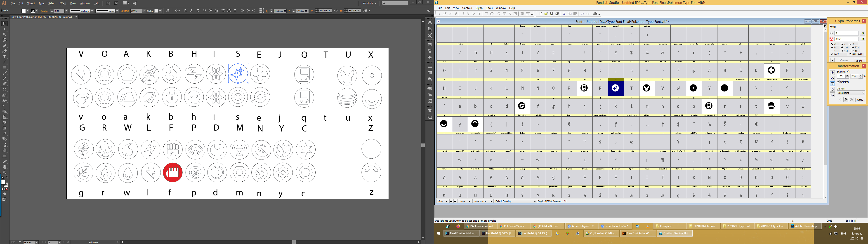This screenshot has width=868, height=244.
Task: Select the Hand tool in Illustrator
Action: click(x=5, y=167)
